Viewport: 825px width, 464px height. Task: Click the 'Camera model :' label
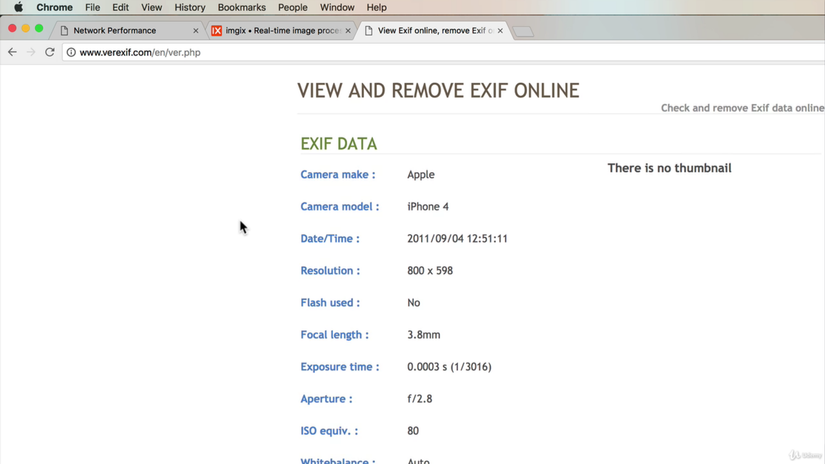coord(339,206)
